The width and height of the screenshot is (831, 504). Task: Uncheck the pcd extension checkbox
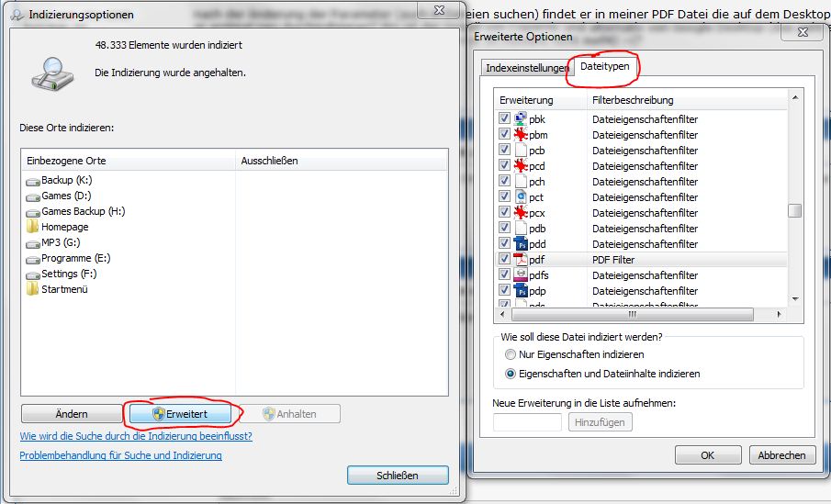tap(504, 165)
